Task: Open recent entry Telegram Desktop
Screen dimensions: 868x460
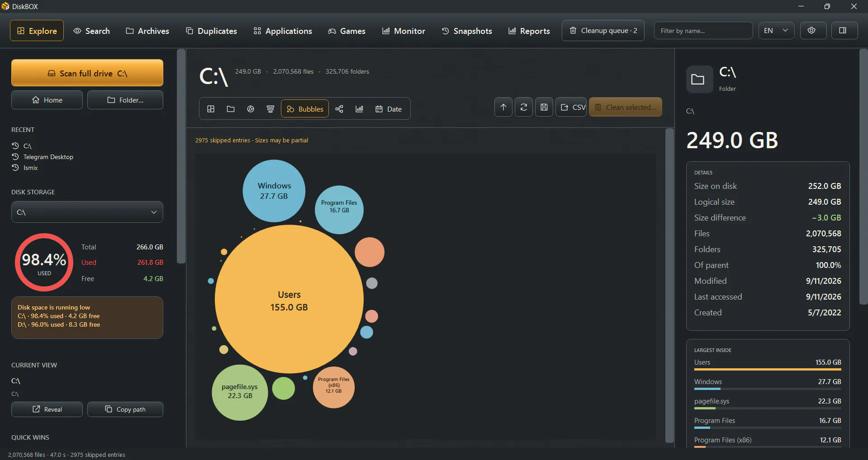Action: coord(43,157)
